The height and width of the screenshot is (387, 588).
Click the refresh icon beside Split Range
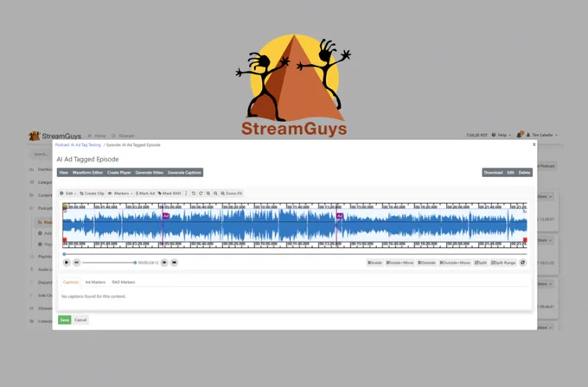523,263
